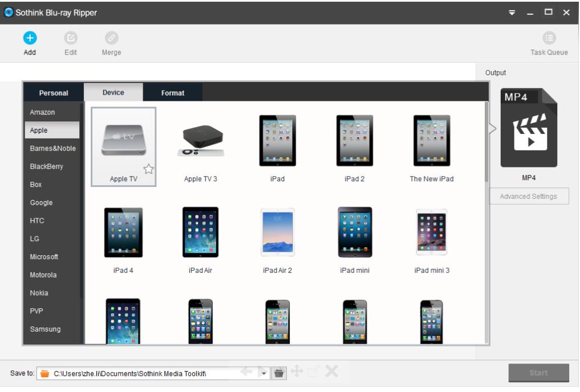This screenshot has width=580, height=392.
Task: Switch to the Device tab
Action: click(x=113, y=92)
